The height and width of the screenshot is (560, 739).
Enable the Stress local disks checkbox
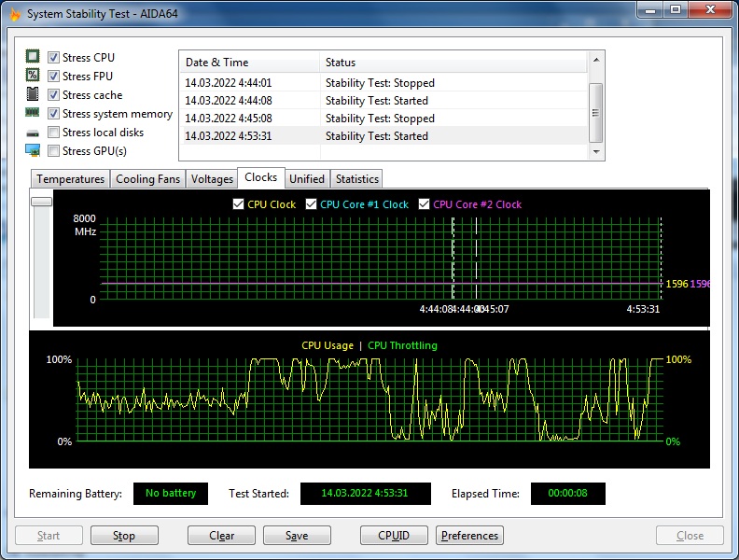pos(54,132)
